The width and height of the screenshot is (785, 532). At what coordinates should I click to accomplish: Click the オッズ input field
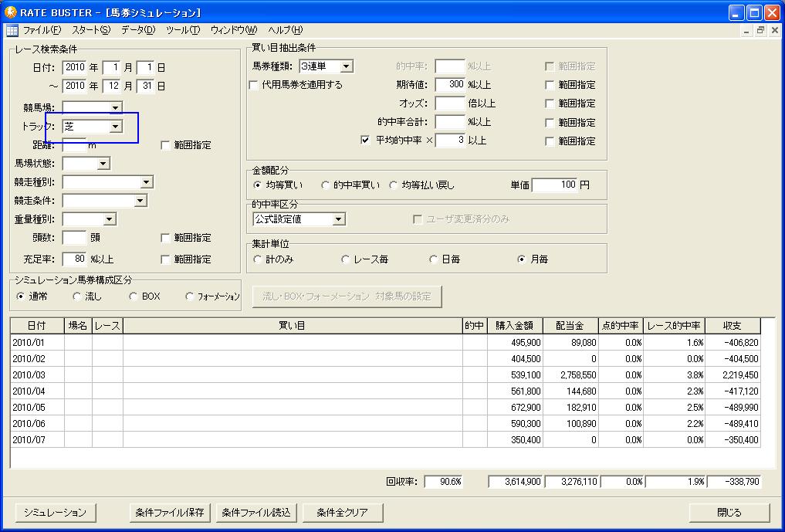point(450,103)
